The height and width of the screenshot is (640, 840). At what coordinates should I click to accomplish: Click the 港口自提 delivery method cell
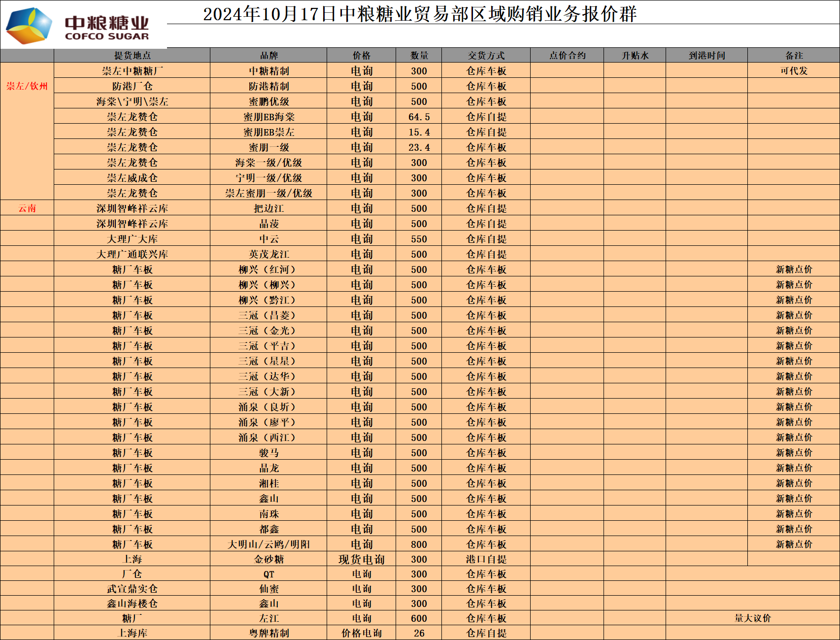tap(486, 559)
